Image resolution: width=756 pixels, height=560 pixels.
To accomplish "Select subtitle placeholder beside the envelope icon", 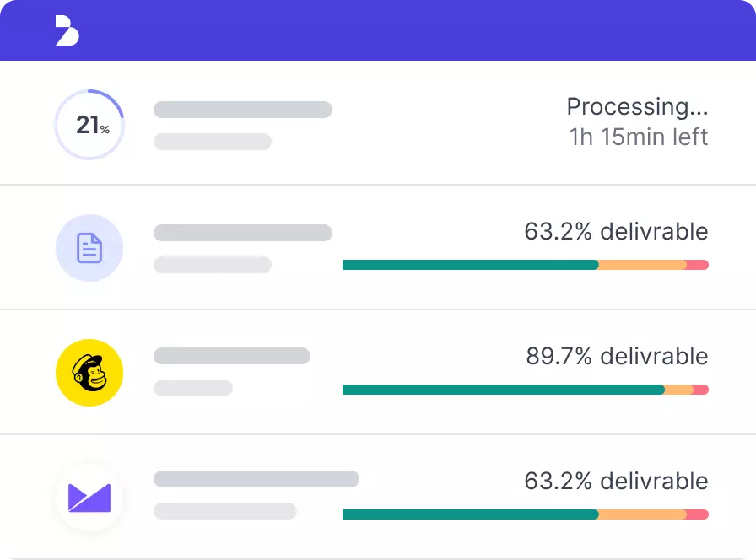I will click(225, 511).
